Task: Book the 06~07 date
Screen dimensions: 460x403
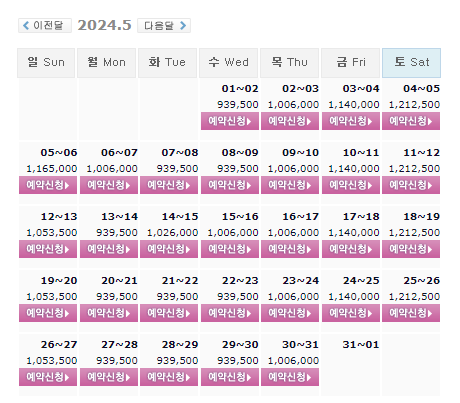Action: [x=109, y=185]
